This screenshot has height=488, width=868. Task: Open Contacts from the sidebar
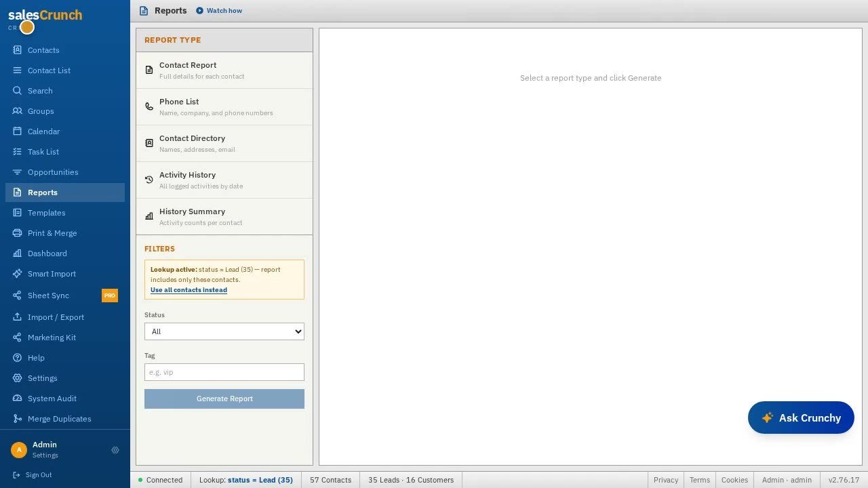coord(65,50)
